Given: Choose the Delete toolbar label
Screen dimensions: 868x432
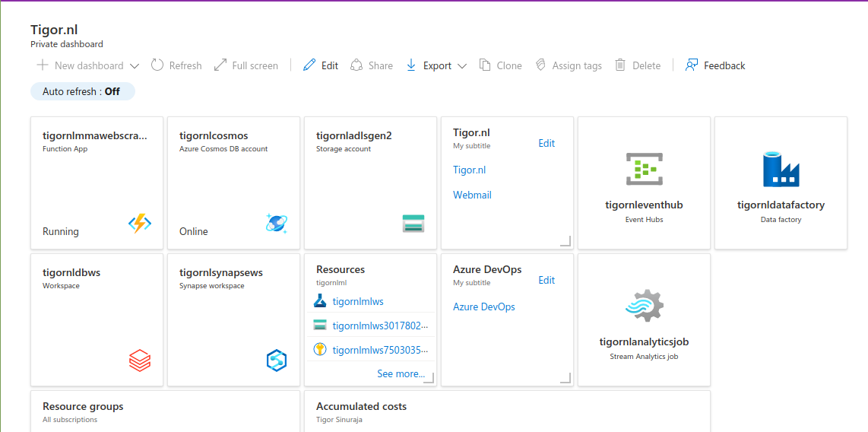Looking at the screenshot, I should pyautogui.click(x=647, y=65).
